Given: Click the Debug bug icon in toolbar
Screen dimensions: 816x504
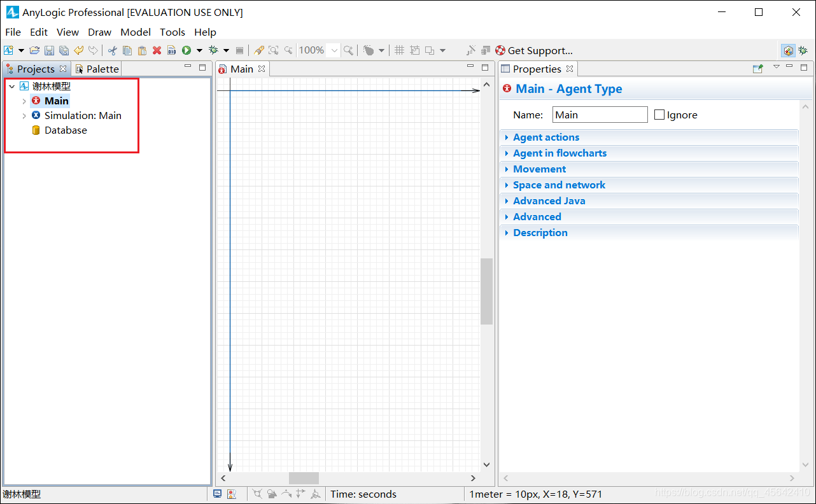Looking at the screenshot, I should (213, 50).
